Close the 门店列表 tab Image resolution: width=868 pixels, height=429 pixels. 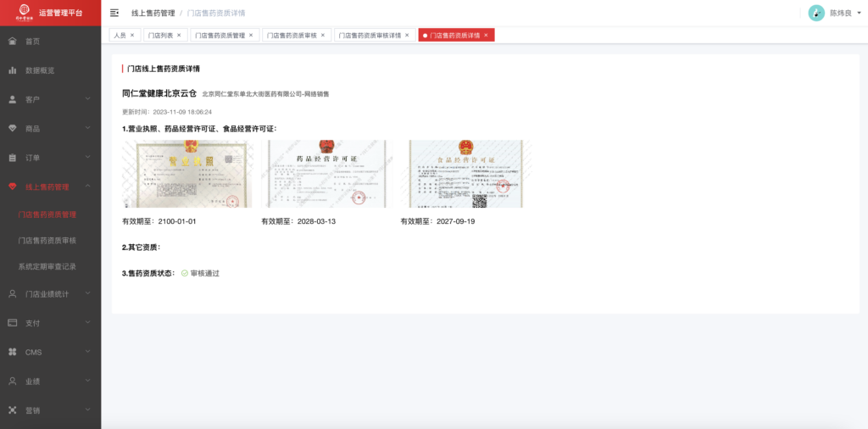point(179,35)
